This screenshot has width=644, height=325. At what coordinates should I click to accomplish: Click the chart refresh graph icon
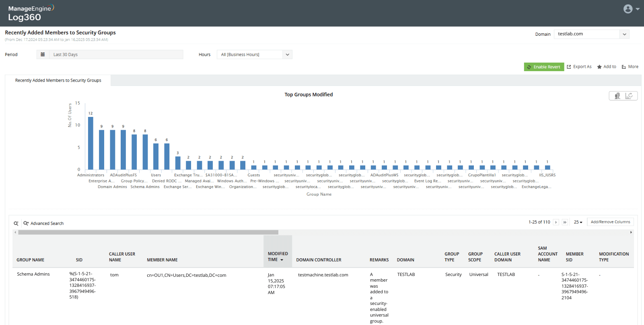(629, 96)
